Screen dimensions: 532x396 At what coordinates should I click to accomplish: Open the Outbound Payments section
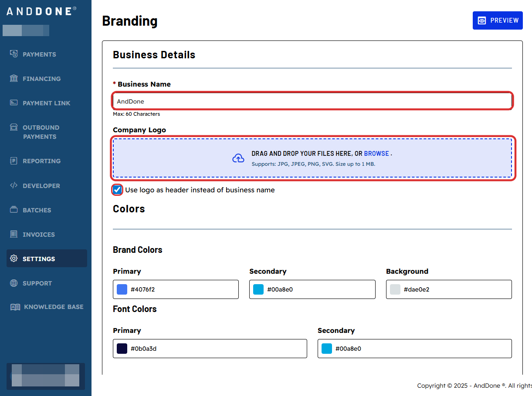(14, 127)
